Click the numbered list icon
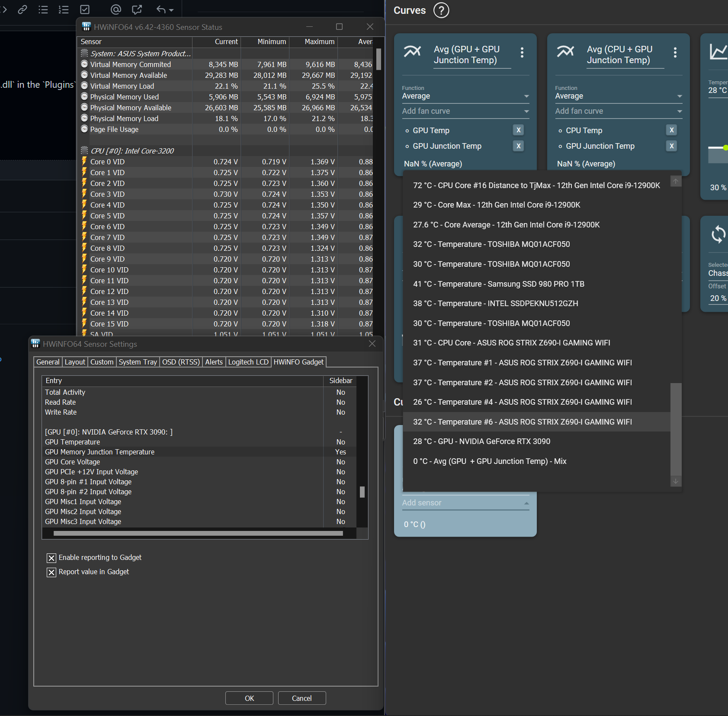 (x=64, y=9)
